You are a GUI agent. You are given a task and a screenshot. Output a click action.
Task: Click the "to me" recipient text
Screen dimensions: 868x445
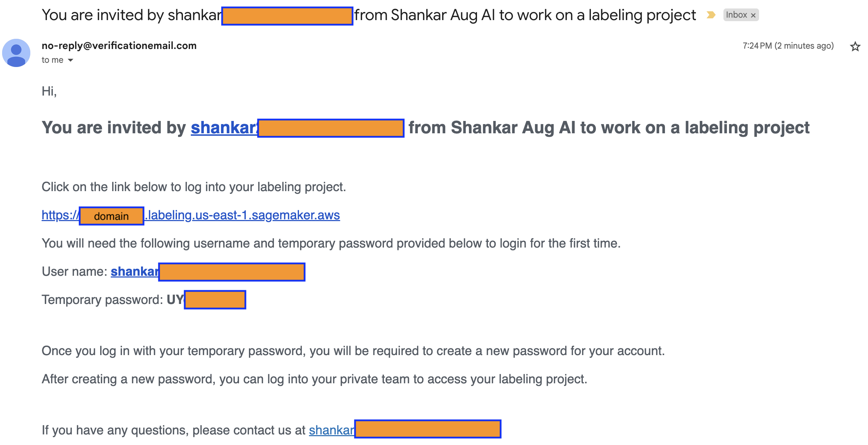(52, 60)
